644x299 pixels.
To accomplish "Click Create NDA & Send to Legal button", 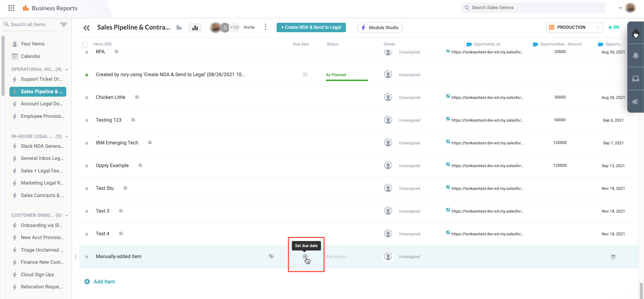I will (x=311, y=27).
